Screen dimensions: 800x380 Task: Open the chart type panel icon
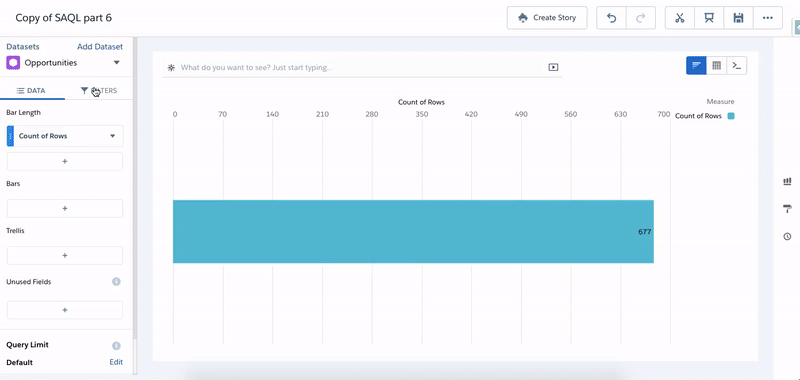click(x=787, y=182)
